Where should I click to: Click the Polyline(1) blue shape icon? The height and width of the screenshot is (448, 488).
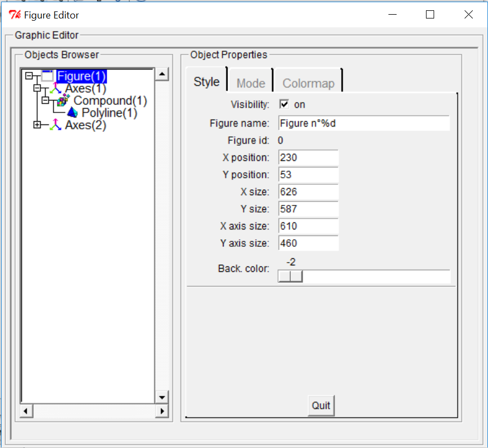coord(72,113)
